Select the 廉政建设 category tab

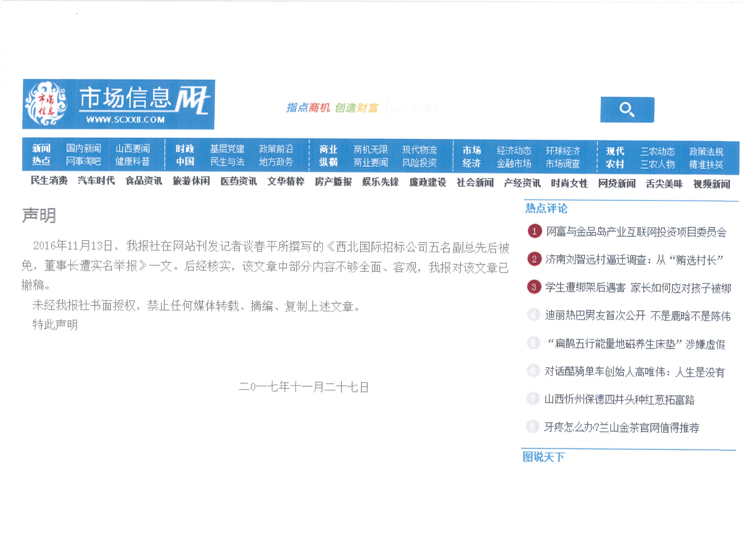pos(427,182)
